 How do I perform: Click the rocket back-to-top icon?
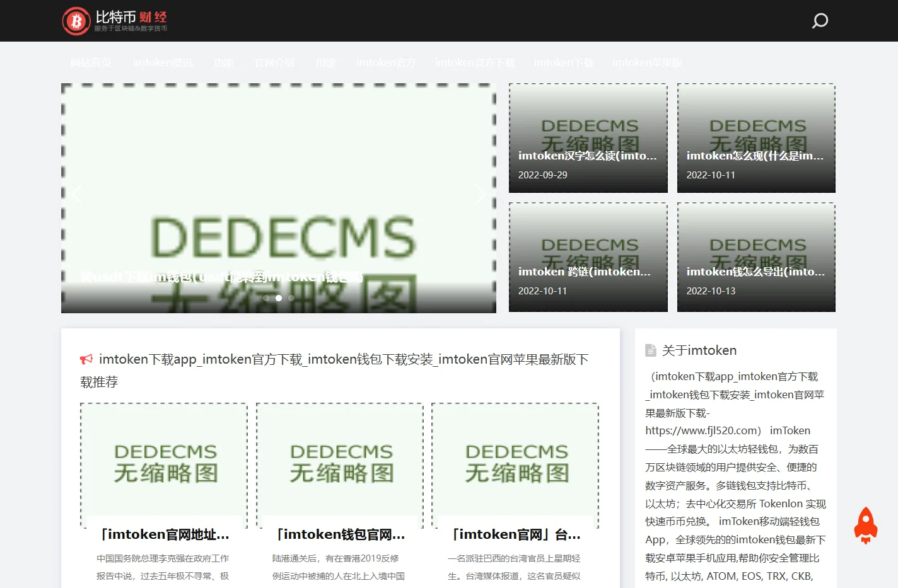tap(866, 526)
